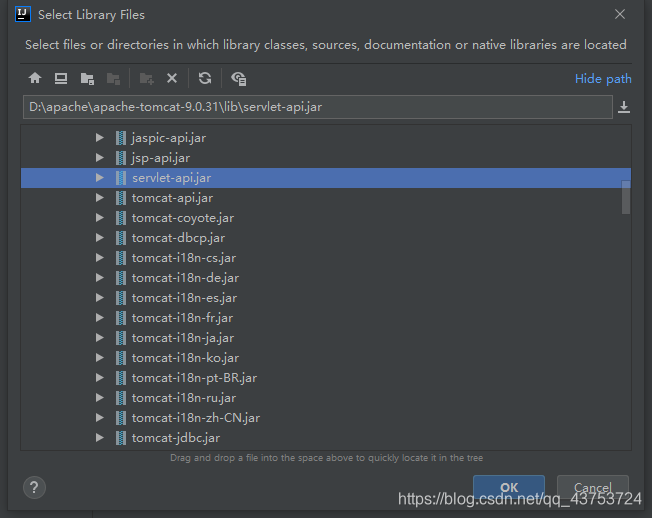Click the file tree vertical scrollbar thumb
The height and width of the screenshot is (518, 652).
pyautogui.click(x=626, y=197)
